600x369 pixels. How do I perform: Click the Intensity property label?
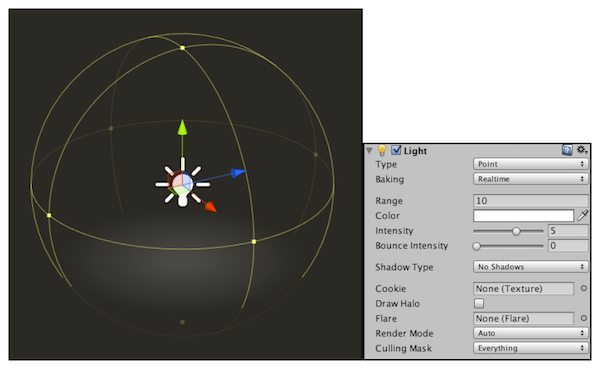[394, 231]
